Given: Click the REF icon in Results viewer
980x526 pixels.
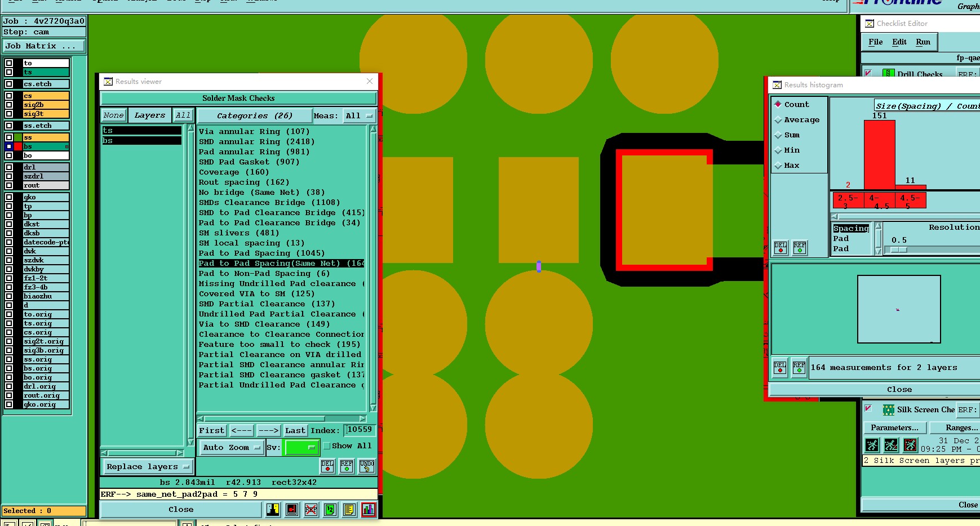Looking at the screenshot, I should point(347,466).
